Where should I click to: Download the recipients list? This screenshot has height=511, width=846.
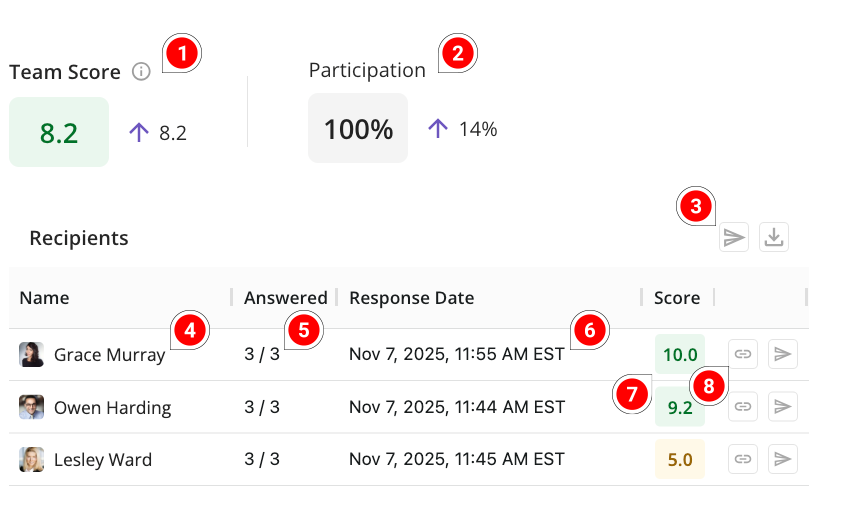tap(774, 237)
